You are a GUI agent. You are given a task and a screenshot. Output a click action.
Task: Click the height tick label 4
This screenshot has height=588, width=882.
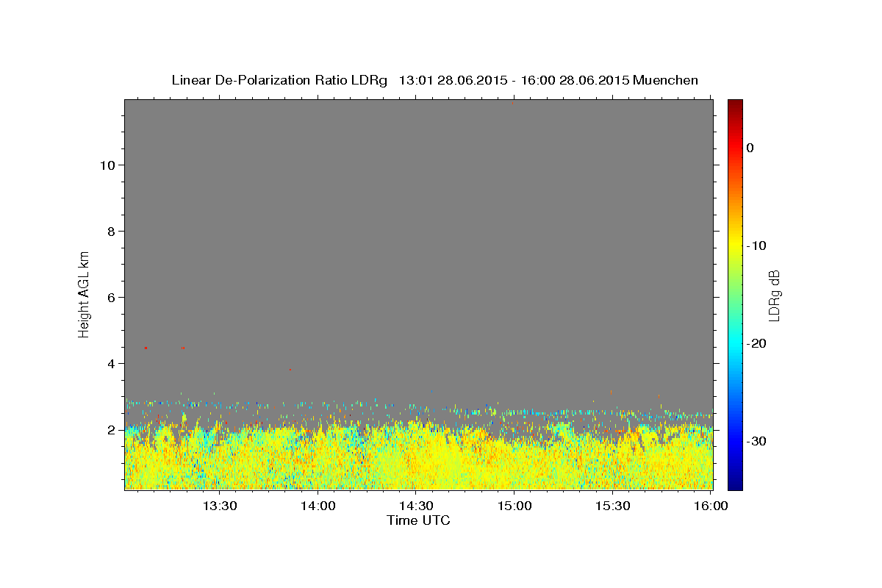pos(112,364)
